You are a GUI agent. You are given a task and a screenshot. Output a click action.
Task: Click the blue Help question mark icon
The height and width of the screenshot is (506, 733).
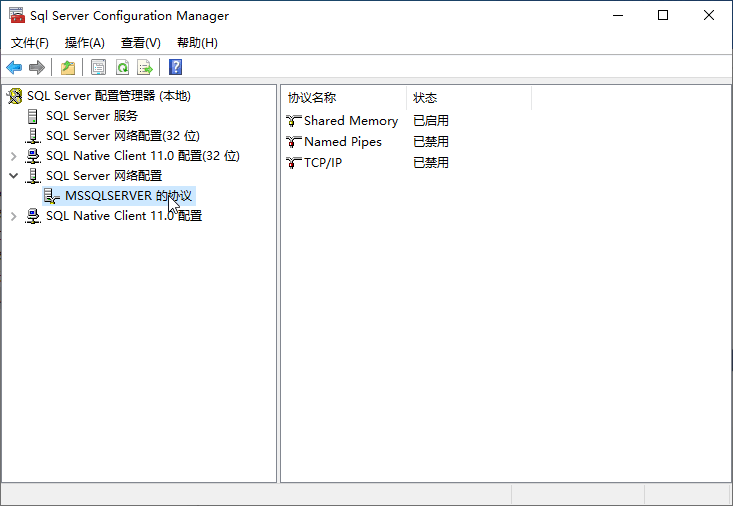(x=175, y=67)
